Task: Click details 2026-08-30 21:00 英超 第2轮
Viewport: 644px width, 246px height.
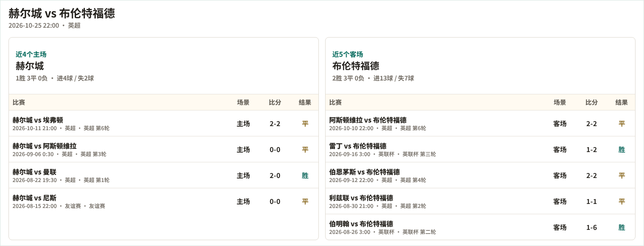Action: point(377,206)
